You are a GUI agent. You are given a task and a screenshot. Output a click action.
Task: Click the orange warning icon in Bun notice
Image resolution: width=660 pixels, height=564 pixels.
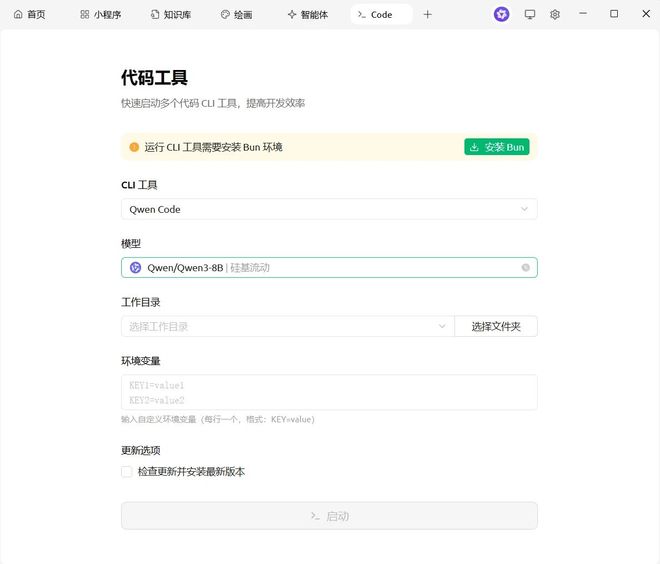pyautogui.click(x=134, y=147)
